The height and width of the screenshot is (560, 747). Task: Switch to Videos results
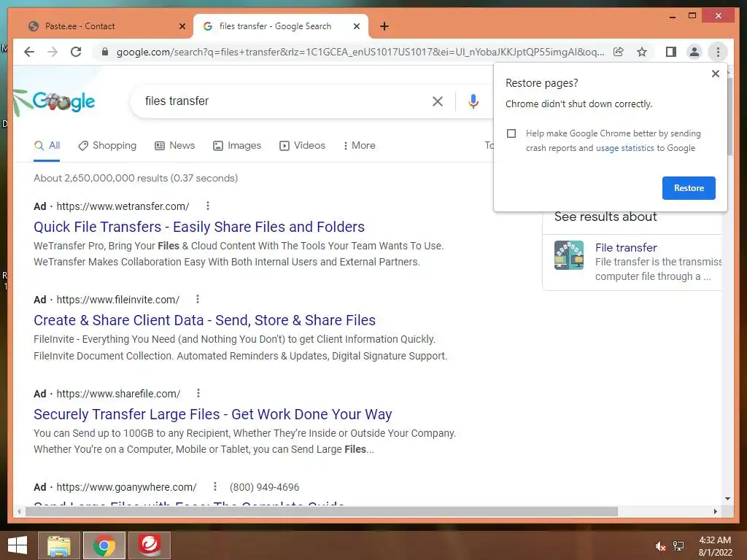(302, 145)
